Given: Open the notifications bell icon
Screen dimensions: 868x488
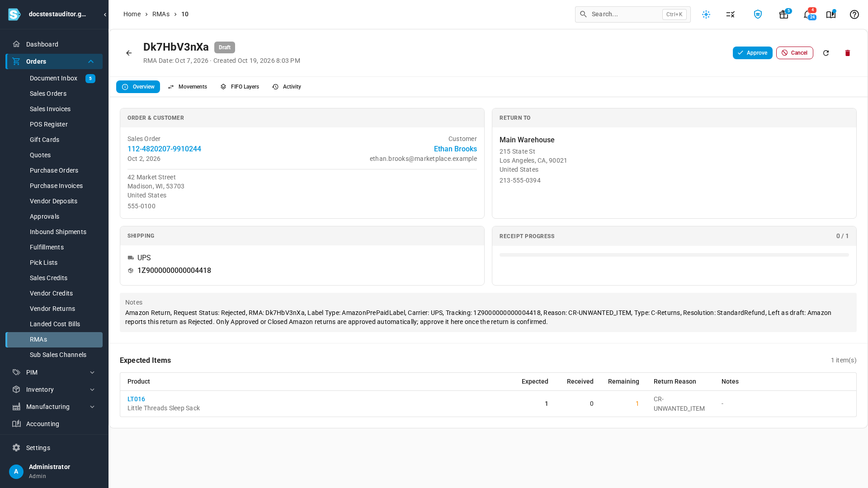Looking at the screenshot, I should (x=807, y=14).
